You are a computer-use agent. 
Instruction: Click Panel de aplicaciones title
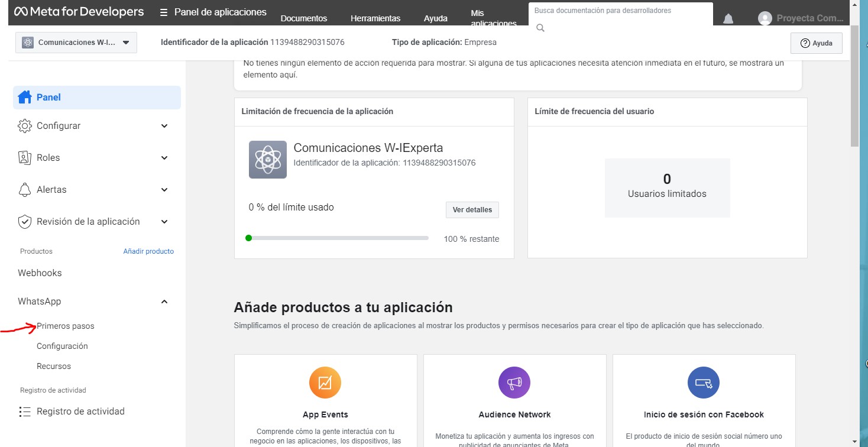click(x=221, y=12)
